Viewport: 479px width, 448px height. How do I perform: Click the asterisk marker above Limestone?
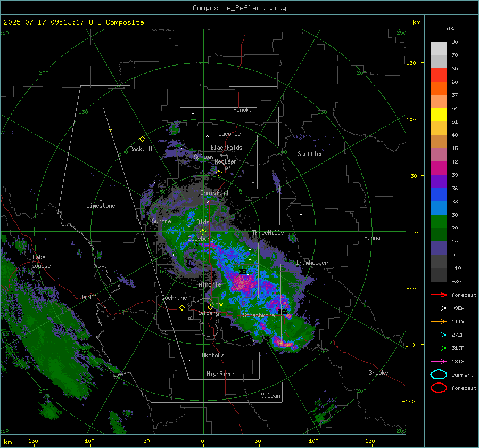click(101, 201)
